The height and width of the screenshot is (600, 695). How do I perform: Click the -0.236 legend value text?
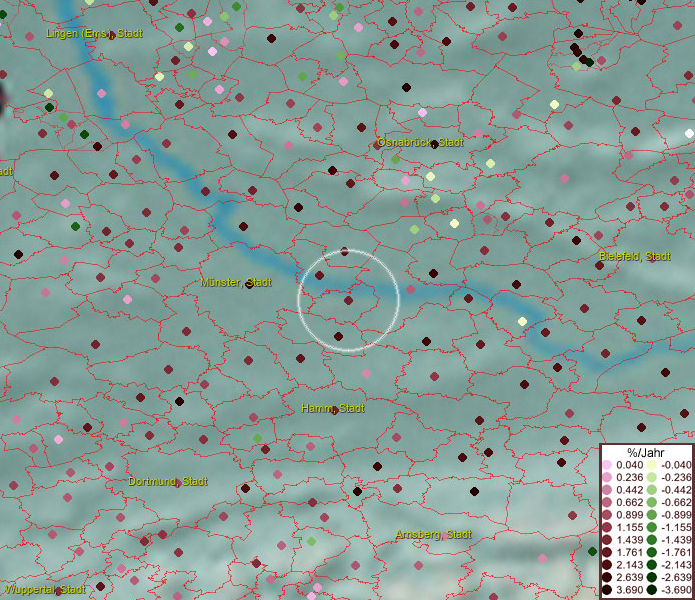coord(676,477)
